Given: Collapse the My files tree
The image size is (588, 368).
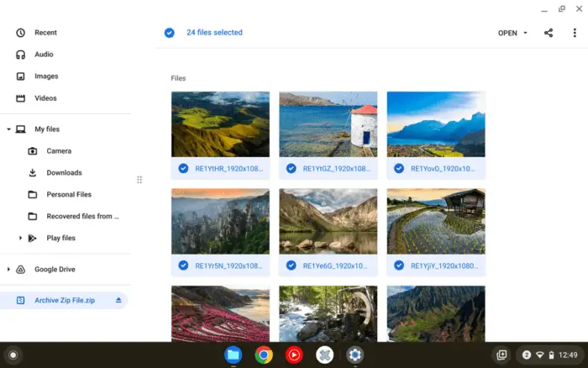Looking at the screenshot, I should (x=8, y=129).
